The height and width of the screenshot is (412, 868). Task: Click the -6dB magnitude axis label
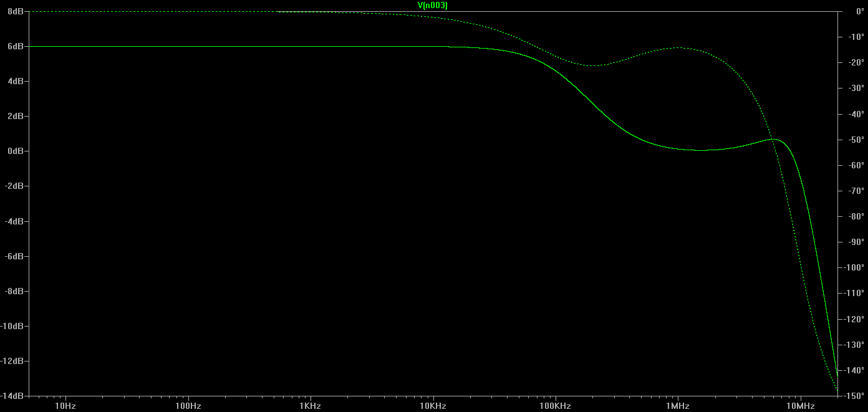pyautogui.click(x=14, y=256)
